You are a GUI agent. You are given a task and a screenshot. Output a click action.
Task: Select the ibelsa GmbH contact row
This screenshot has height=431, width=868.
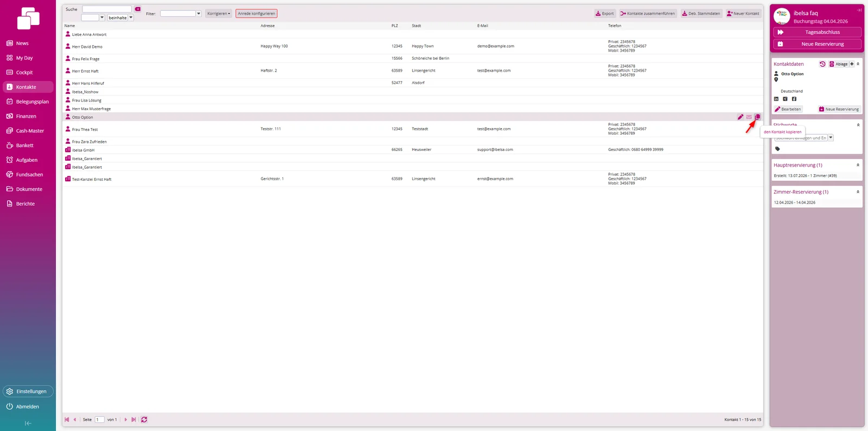412,150
